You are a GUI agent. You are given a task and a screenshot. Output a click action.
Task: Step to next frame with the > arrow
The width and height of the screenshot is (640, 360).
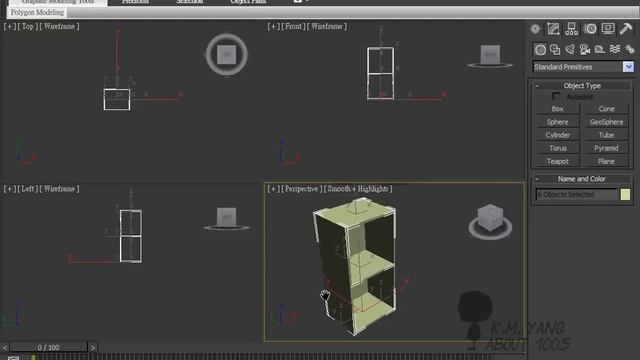[x=93, y=348]
